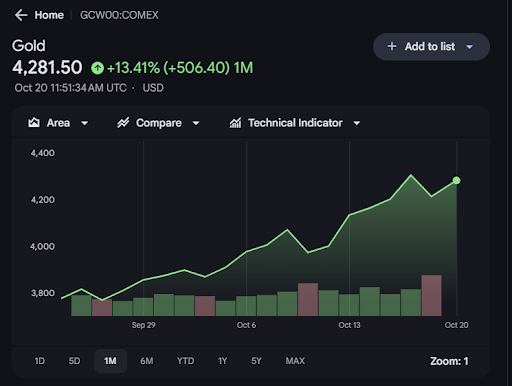
Task: Click the +13.41% (+506.40) 1M change text
Action: [180, 68]
